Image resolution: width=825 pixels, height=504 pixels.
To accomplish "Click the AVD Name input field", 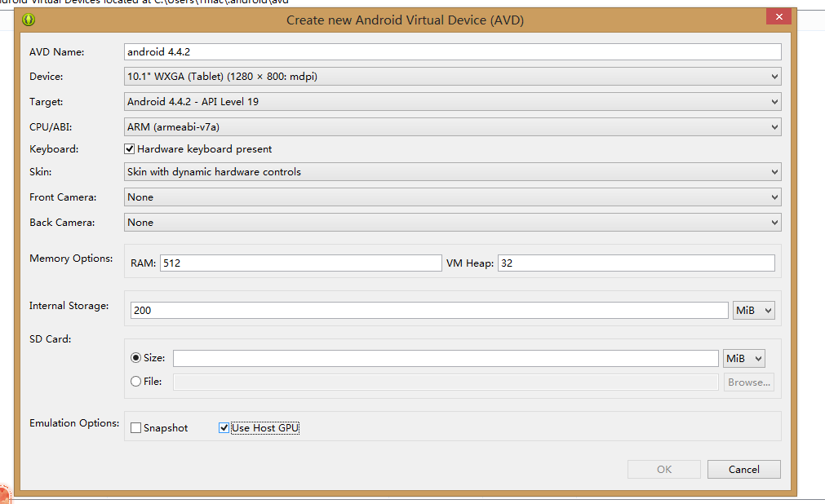I will coord(453,51).
